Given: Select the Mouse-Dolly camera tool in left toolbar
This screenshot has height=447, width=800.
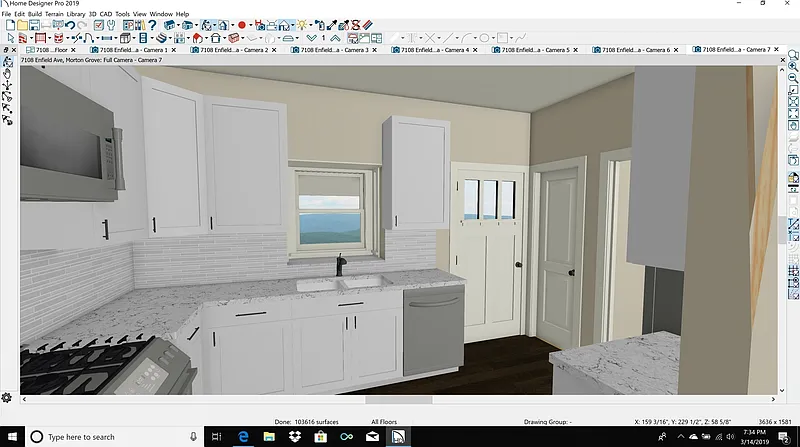Looking at the screenshot, I should (8, 85).
